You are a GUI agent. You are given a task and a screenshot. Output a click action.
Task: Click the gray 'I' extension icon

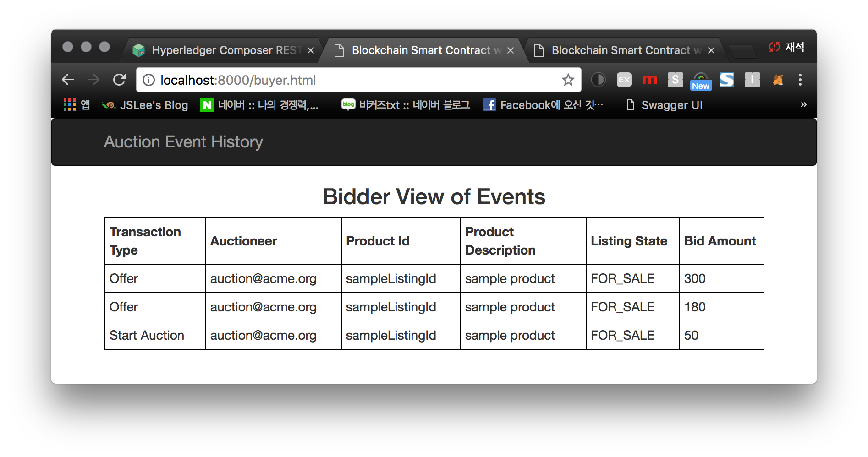752,79
